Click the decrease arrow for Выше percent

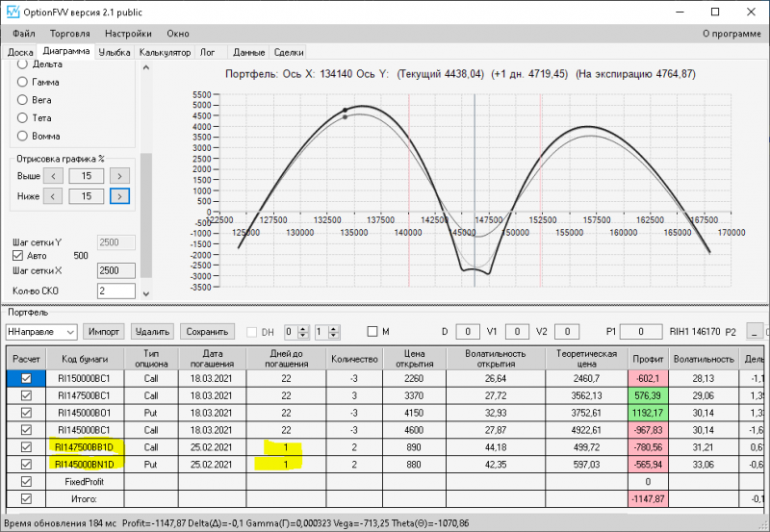point(55,175)
